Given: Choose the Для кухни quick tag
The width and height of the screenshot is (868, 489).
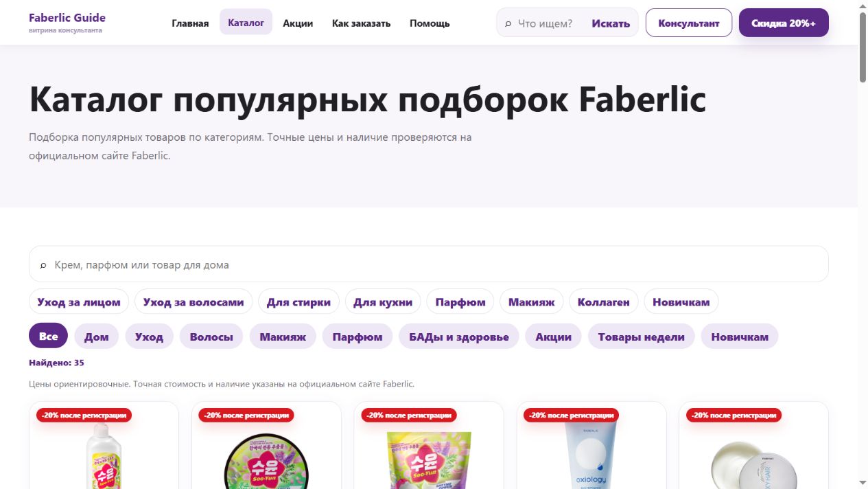Looking at the screenshot, I should pyautogui.click(x=383, y=302).
